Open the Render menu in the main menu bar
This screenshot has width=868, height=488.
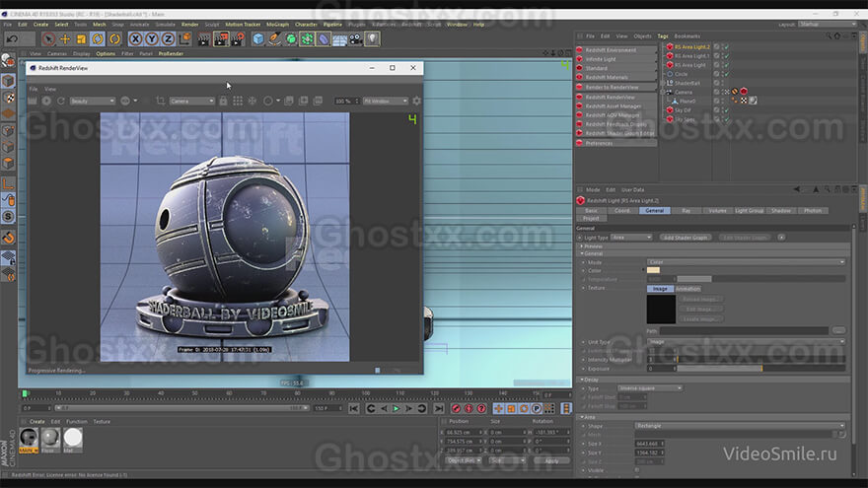[189, 25]
